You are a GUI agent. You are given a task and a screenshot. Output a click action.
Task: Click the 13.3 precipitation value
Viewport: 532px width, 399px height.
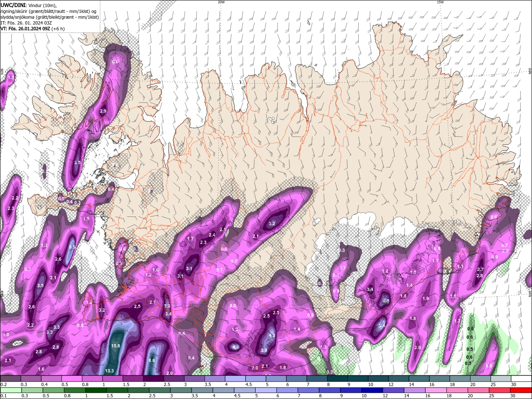tap(109, 371)
